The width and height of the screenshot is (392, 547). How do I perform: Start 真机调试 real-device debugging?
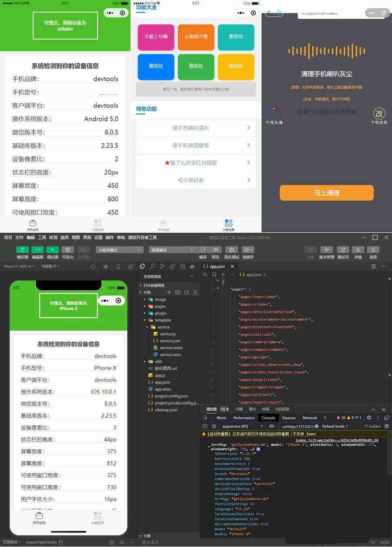click(x=231, y=249)
